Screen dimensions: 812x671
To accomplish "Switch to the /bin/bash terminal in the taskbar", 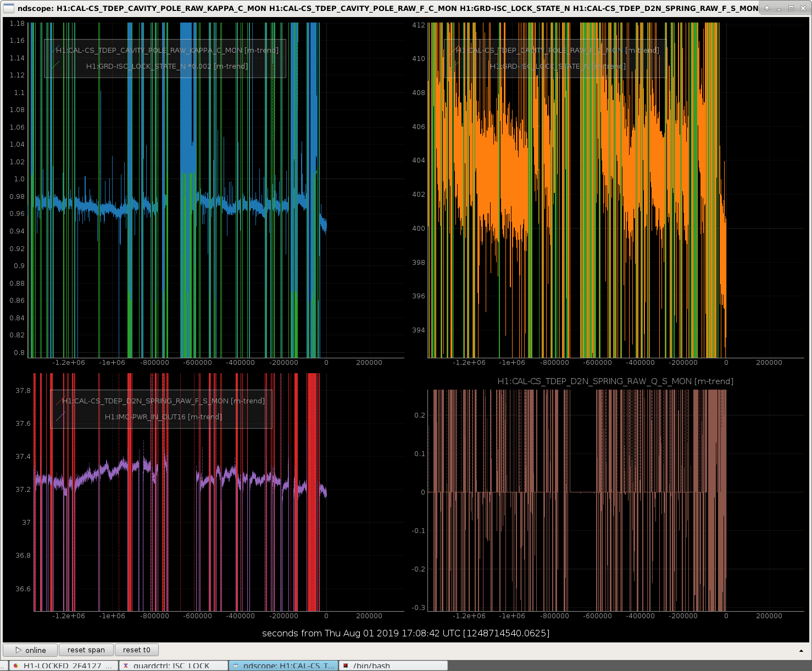I will click(393, 666).
